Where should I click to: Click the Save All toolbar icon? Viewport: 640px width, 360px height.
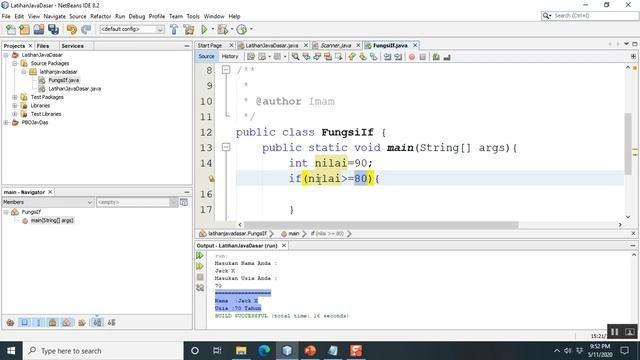53,29
